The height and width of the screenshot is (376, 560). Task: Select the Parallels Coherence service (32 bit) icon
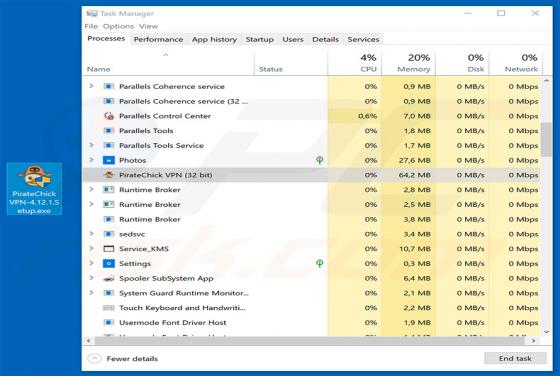(x=109, y=101)
